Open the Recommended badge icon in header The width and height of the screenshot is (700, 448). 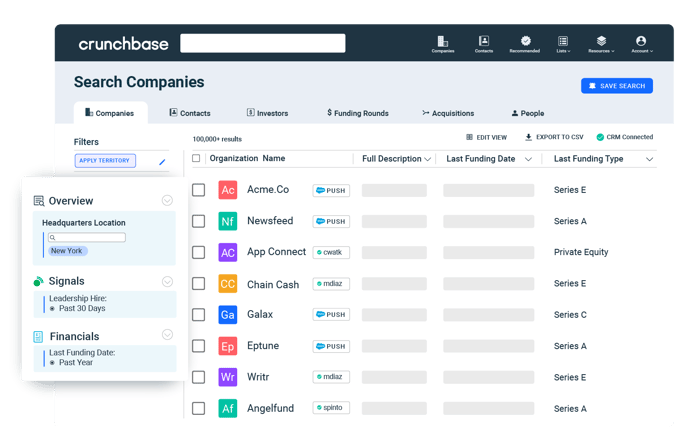coord(525,41)
